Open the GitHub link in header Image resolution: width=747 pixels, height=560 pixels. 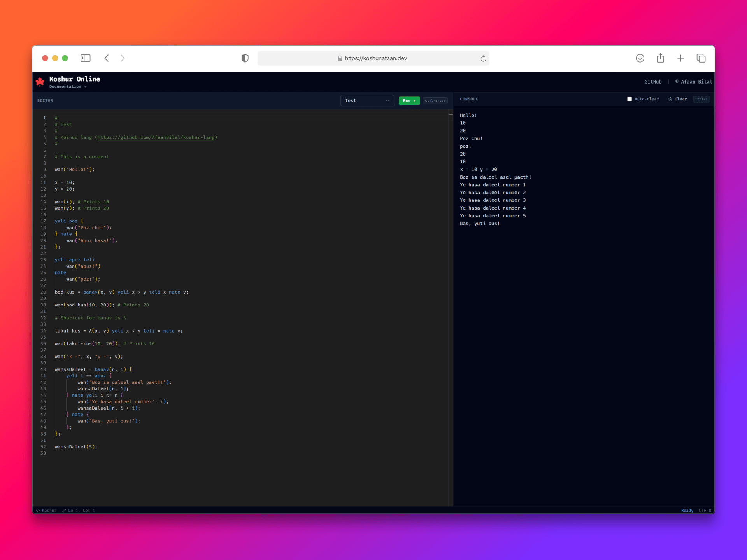click(x=653, y=82)
